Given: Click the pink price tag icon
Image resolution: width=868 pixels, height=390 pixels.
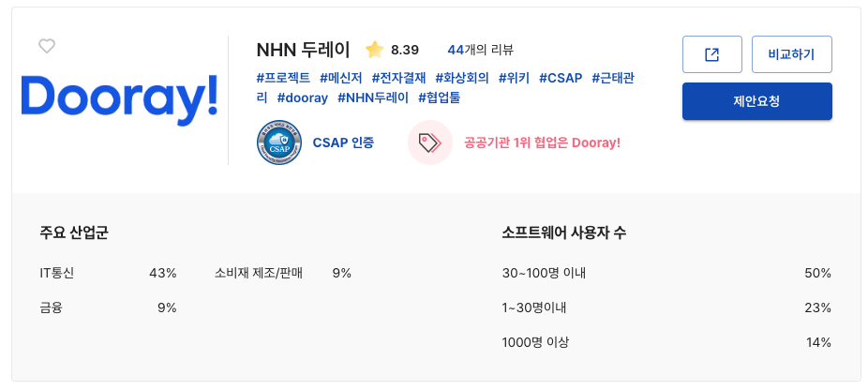Looking at the screenshot, I should (x=430, y=142).
